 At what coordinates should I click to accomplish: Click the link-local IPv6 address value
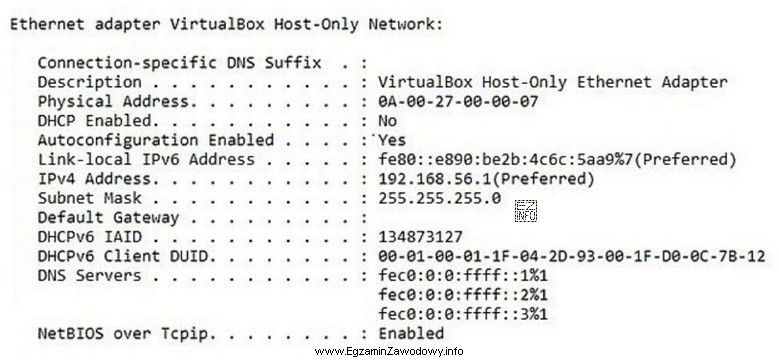[x=556, y=160]
